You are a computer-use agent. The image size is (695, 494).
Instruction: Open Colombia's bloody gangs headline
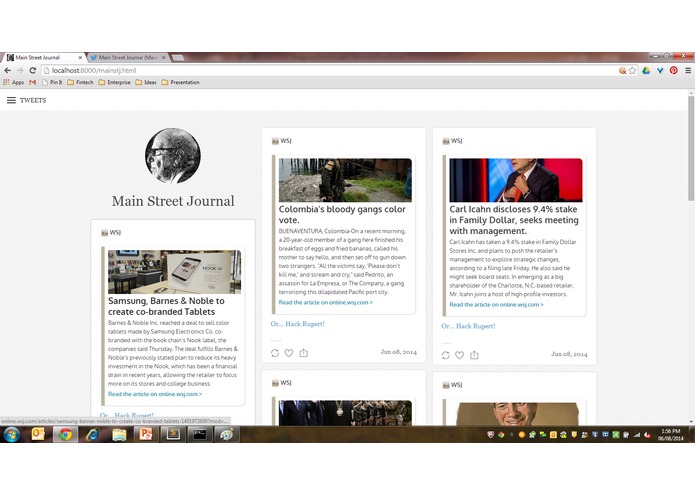click(x=342, y=214)
